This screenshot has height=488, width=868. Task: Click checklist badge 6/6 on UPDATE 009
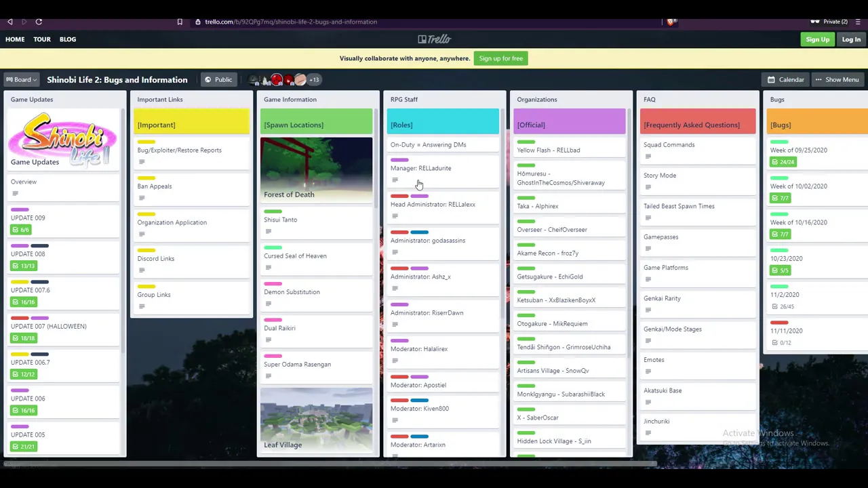tap(20, 230)
